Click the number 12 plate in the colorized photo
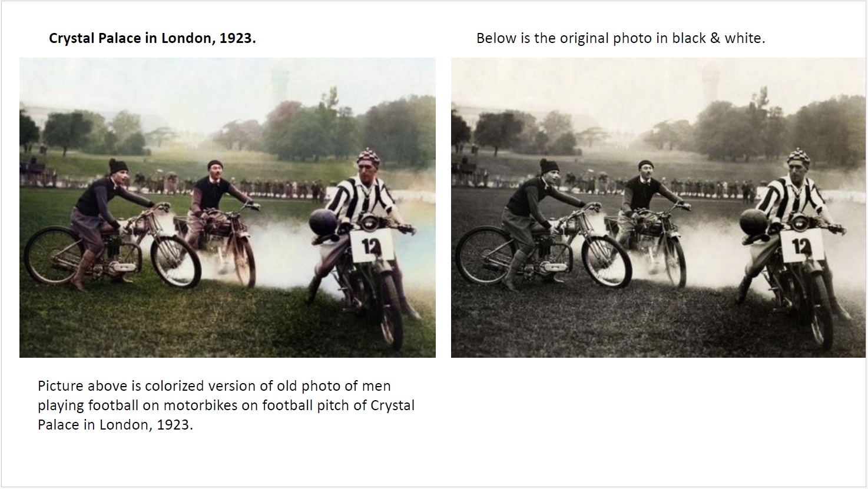Image resolution: width=868 pixels, height=489 pixels. point(372,247)
